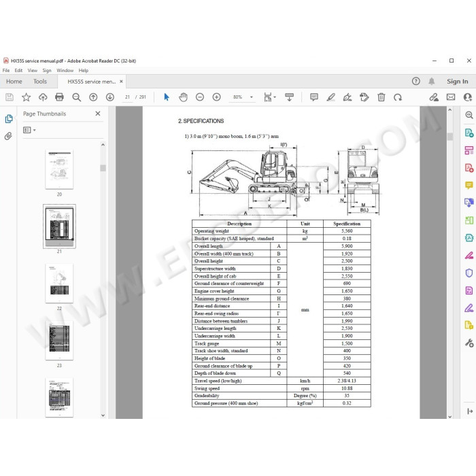This screenshot has height=476, width=476.
Task: Open the Export PDF side tool
Action: 469,133
